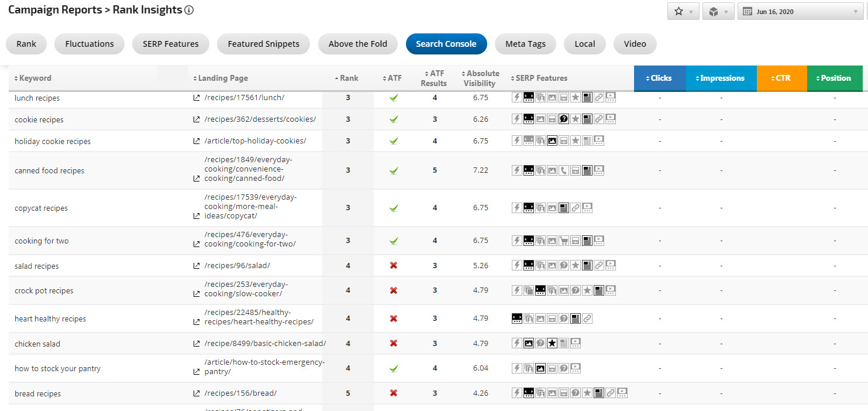The image size is (868, 411).
Task: Click the info icon beside Rank Insights
Action: [x=189, y=10]
